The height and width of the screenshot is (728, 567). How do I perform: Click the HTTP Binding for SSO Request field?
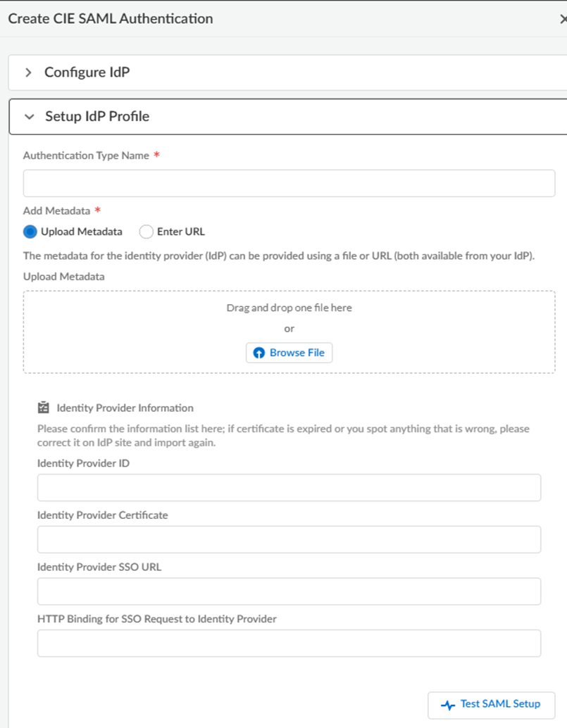pos(289,644)
